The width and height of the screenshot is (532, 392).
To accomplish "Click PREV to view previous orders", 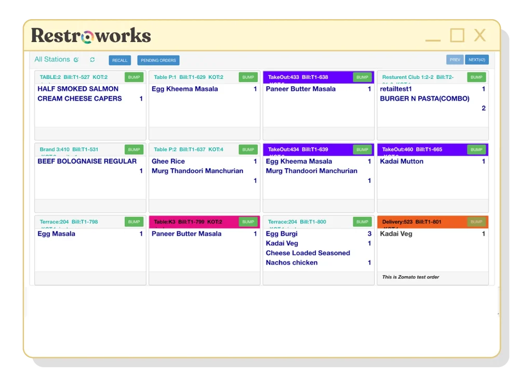I will [x=455, y=59].
